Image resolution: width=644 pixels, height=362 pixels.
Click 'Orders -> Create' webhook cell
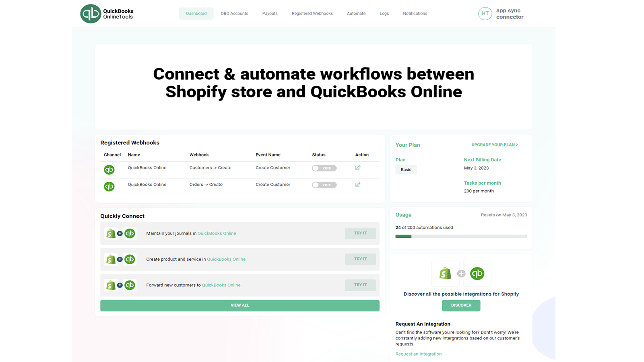206,185
